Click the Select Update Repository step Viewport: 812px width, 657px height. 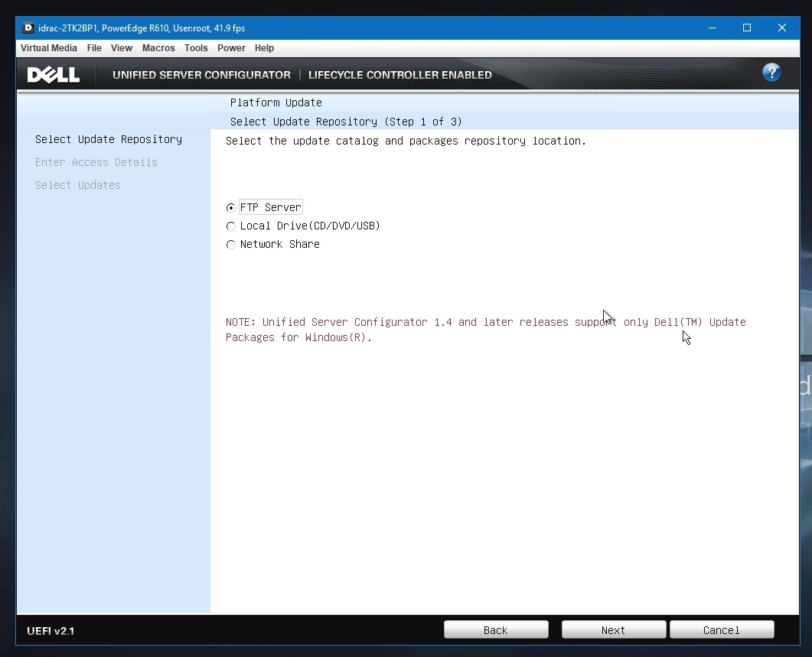(109, 139)
